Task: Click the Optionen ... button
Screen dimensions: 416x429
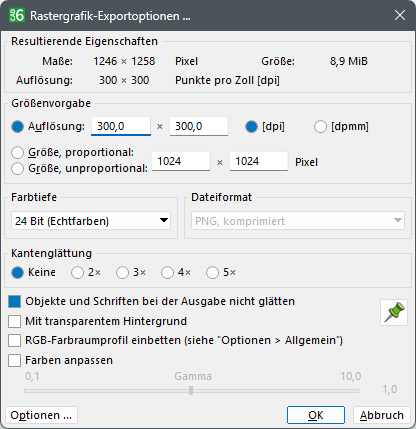Action: [41, 415]
